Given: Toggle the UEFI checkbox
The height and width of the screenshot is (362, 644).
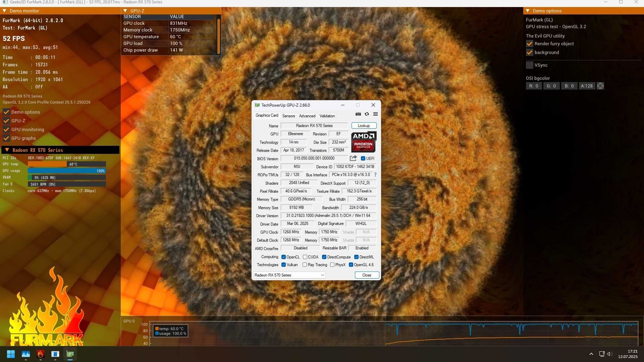Looking at the screenshot, I should click(363, 159).
